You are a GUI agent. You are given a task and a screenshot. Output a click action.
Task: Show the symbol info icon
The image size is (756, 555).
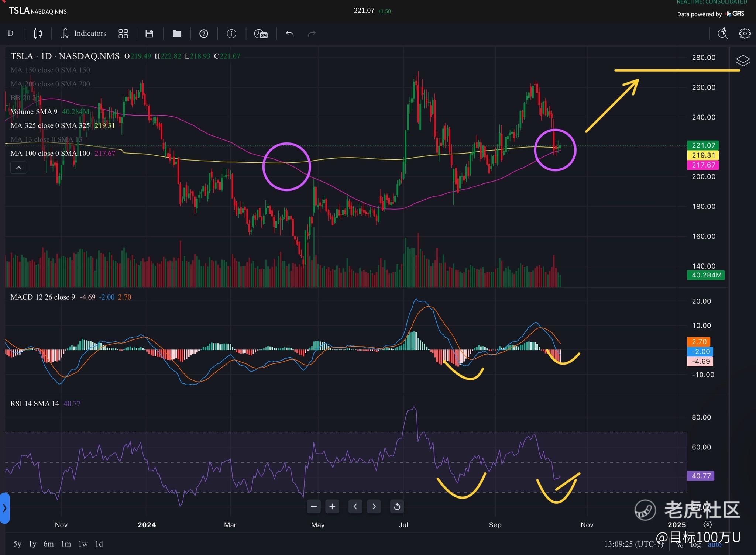click(231, 34)
